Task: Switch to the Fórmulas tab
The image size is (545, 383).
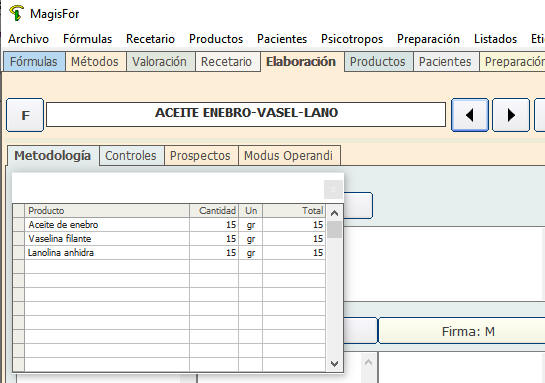Action: [x=34, y=62]
